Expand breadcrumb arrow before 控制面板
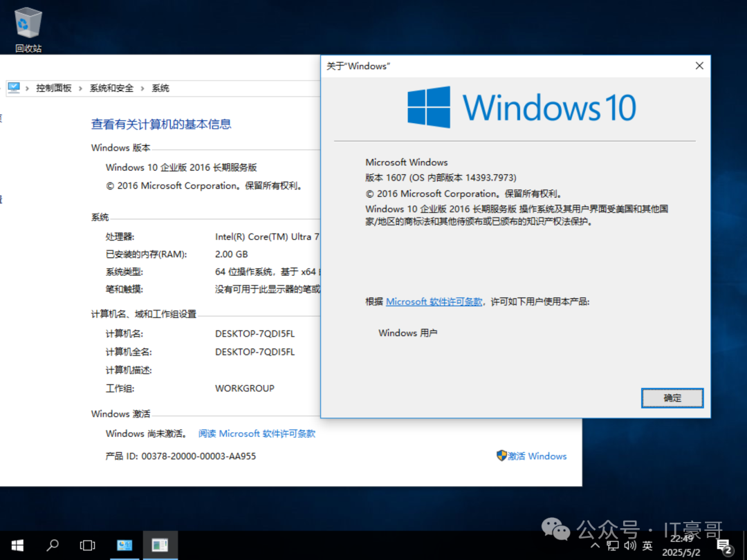Image resolution: width=747 pixels, height=560 pixels. (27, 88)
